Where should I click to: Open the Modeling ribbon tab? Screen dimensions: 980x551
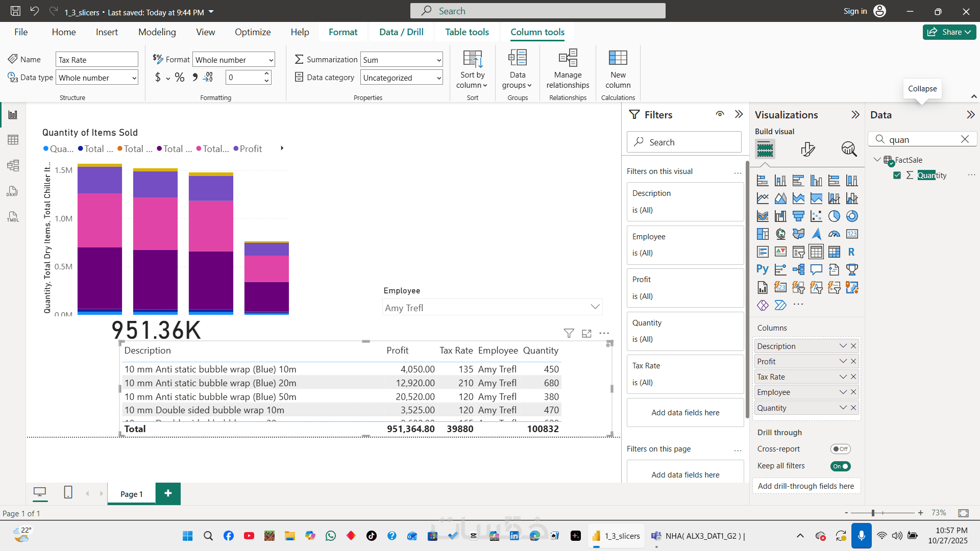click(157, 32)
